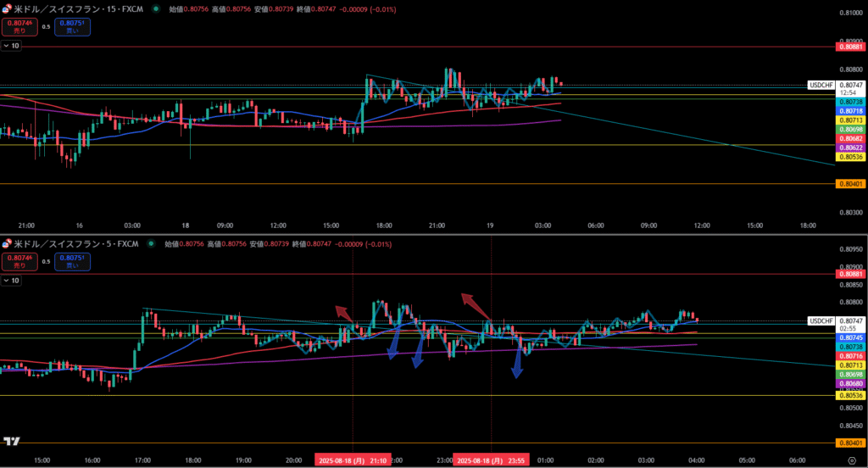Screen dimensions: 868x468
Task: Click the orange 0.80401 price label on lower chart
Action: [850, 443]
